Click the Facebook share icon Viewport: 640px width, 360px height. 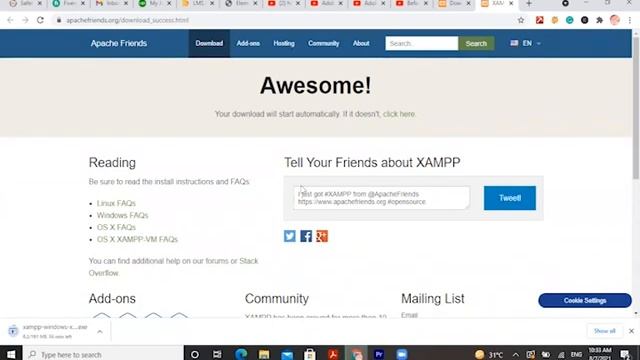(x=306, y=236)
